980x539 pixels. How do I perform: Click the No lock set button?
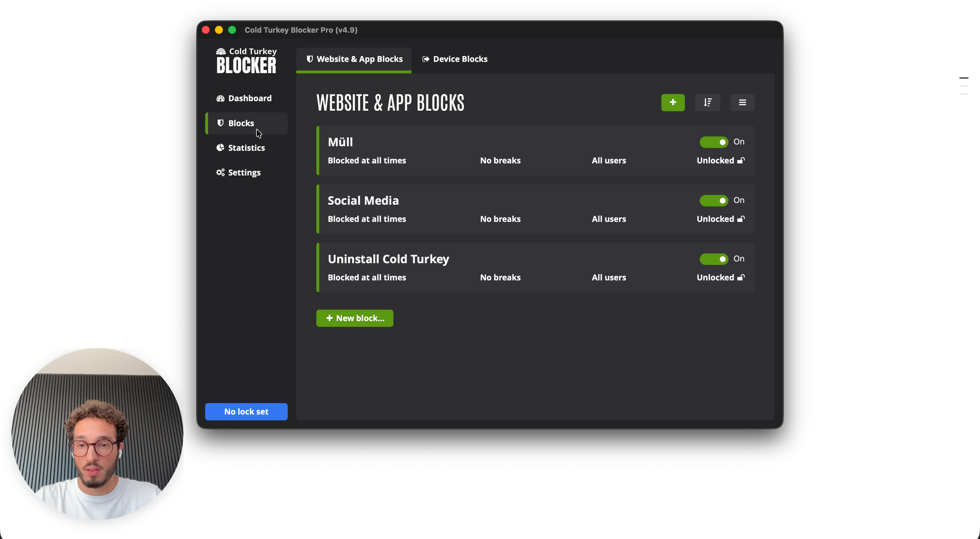pos(246,411)
